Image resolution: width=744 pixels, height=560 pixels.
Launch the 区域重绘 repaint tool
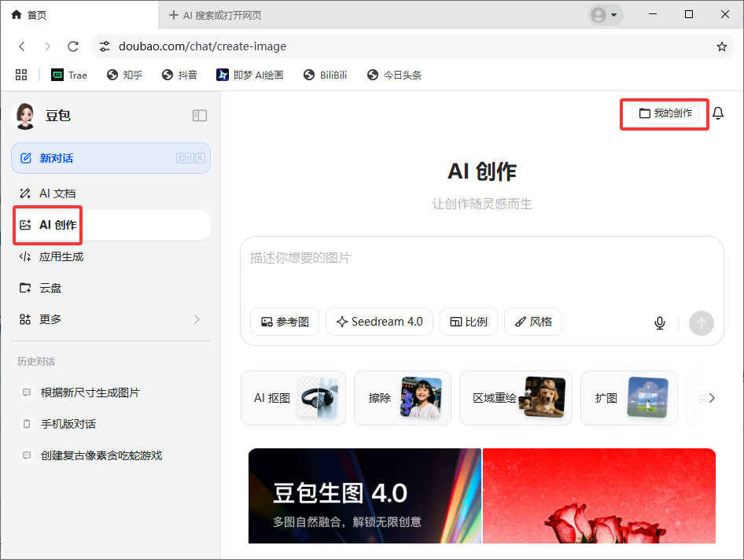click(x=515, y=397)
